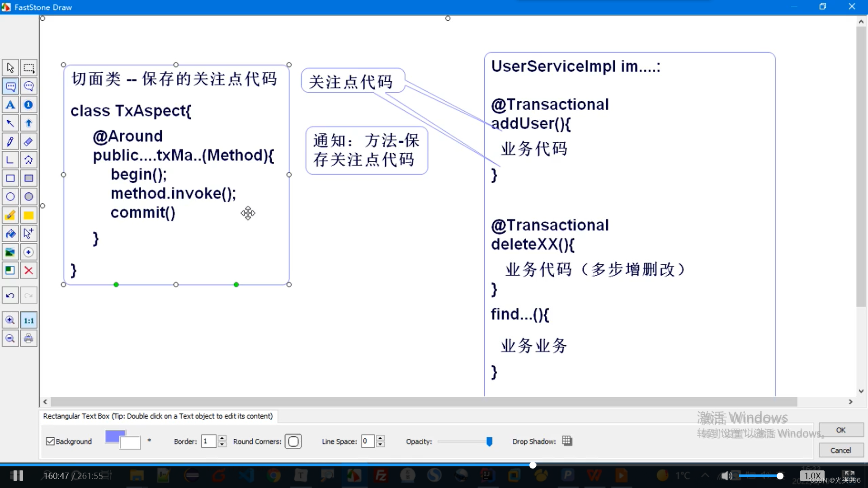
Task: Click the volume slider knob
Action: [x=780, y=476]
